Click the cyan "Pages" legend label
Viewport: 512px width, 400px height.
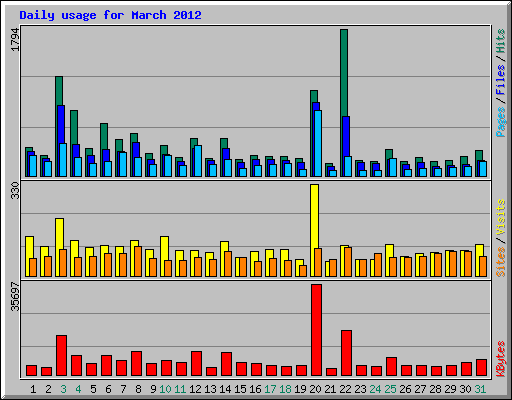click(x=501, y=122)
